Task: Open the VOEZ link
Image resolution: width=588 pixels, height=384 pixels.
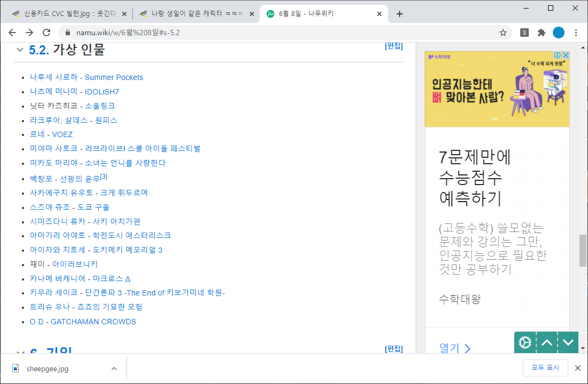Action: (62, 134)
